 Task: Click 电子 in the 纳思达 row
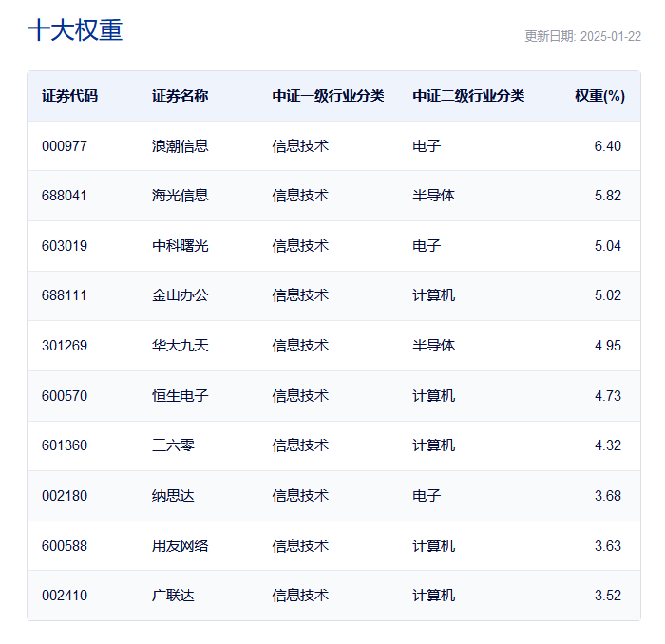pos(427,496)
